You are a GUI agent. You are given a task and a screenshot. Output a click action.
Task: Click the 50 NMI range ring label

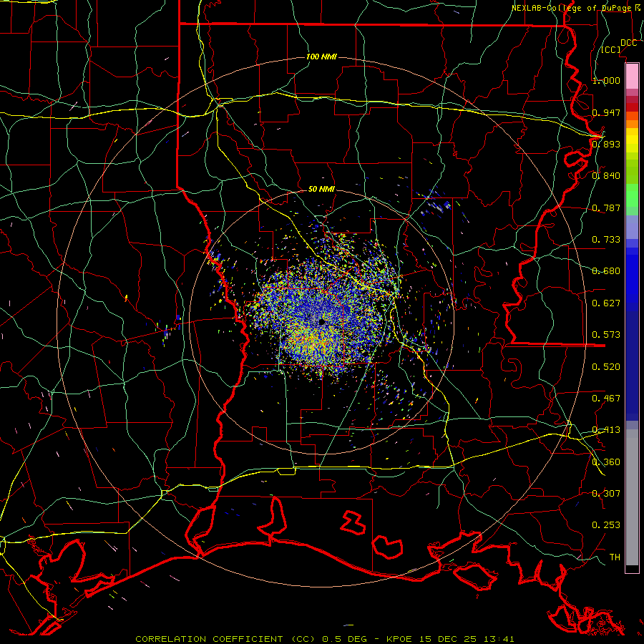pyautogui.click(x=321, y=189)
